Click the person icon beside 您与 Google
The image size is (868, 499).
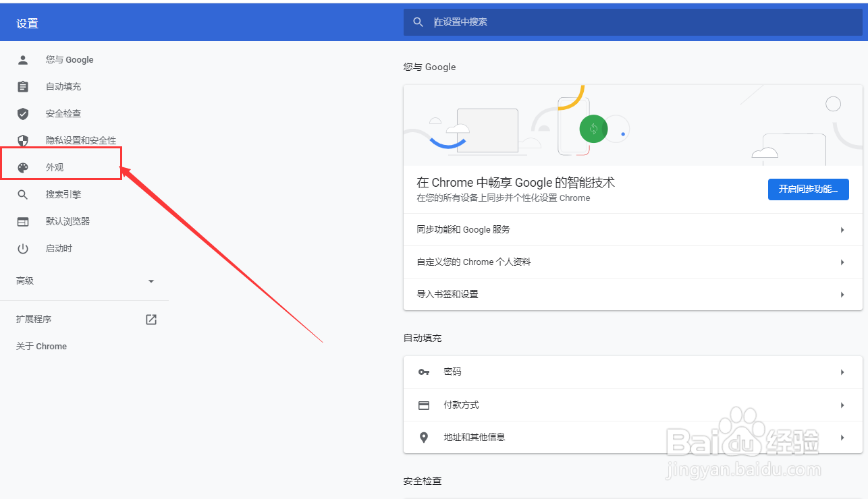(x=23, y=59)
